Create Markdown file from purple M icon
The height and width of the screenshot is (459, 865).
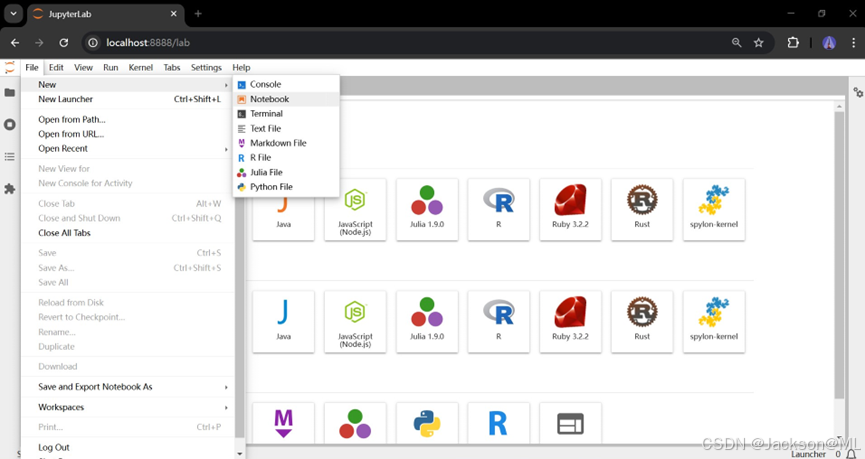(x=284, y=423)
